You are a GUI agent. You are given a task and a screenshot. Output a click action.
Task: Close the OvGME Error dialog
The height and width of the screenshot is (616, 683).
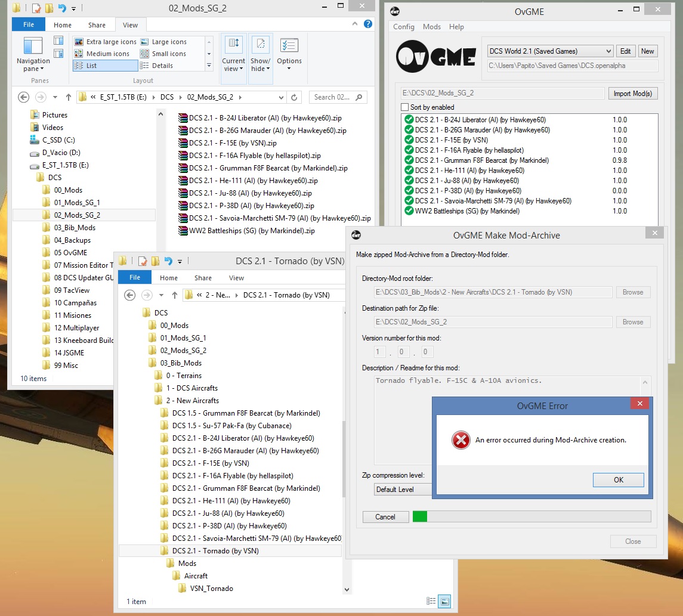click(639, 403)
